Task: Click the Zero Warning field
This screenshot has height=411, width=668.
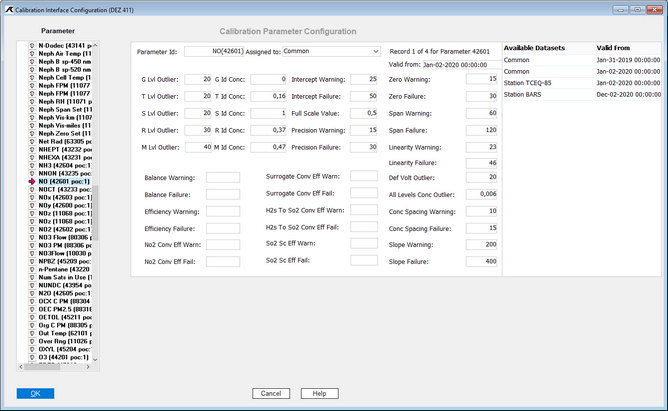Action: pyautogui.click(x=481, y=79)
